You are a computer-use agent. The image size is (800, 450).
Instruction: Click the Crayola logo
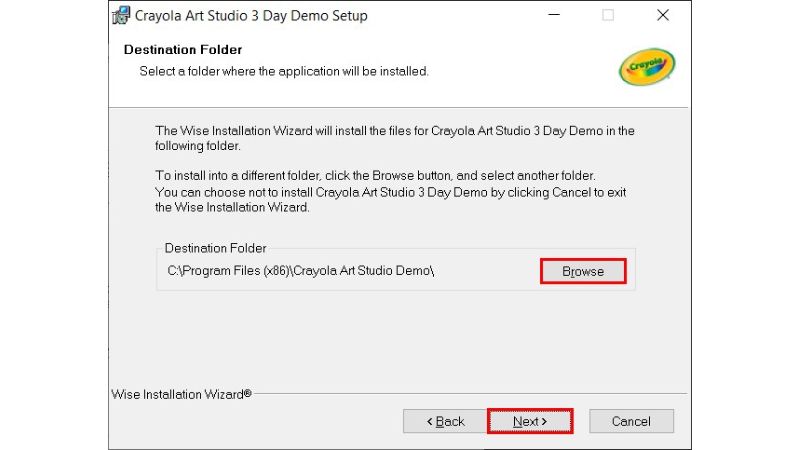coord(647,67)
